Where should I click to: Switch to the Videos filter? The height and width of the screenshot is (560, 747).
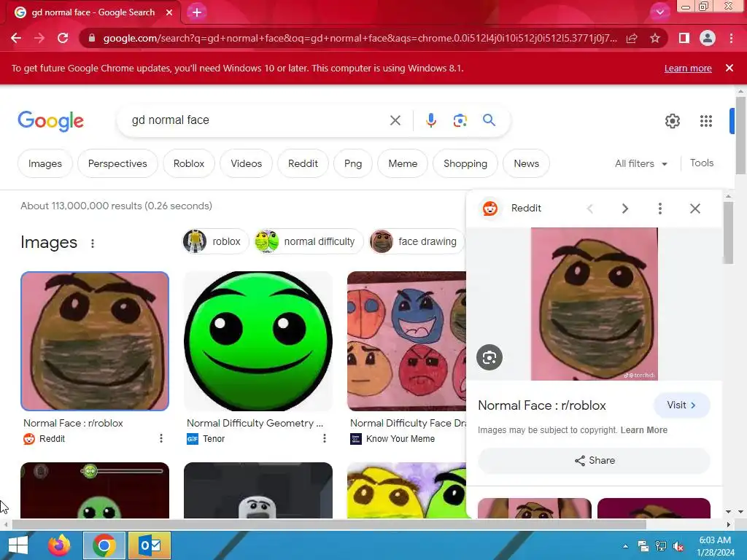(247, 163)
